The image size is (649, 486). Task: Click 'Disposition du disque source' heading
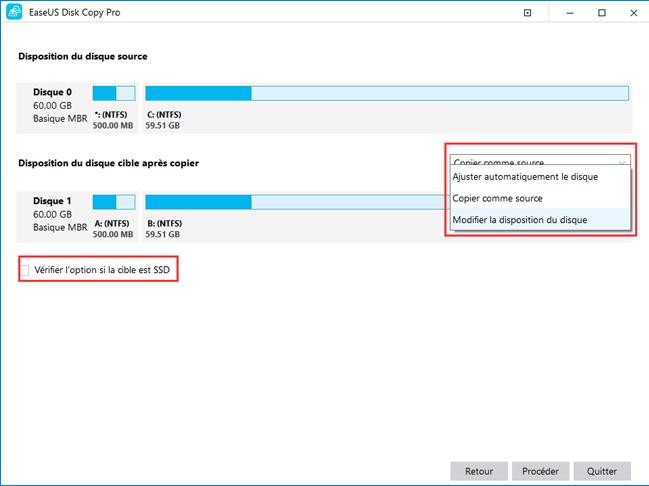(x=83, y=56)
